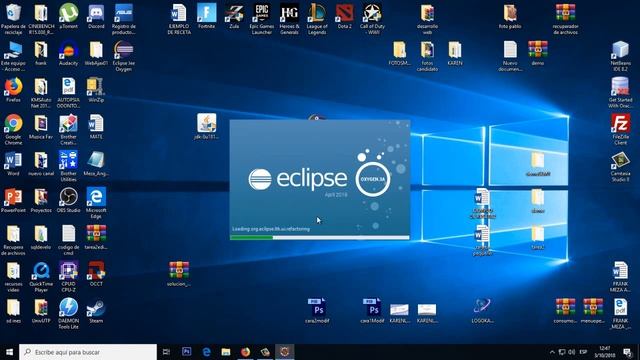Image resolution: width=640 pixels, height=360 pixels.
Task: Select the Zula game shortcut
Action: coord(234,17)
